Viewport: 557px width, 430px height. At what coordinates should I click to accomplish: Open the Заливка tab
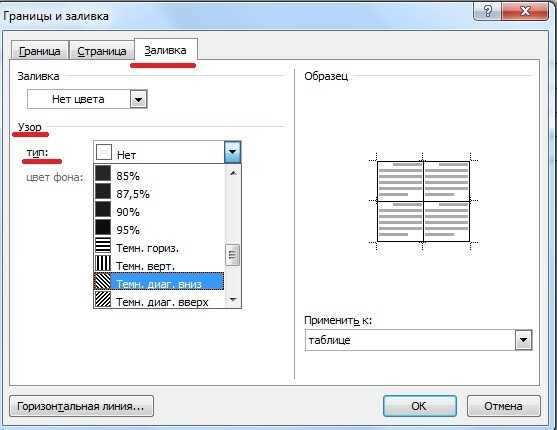(166, 50)
